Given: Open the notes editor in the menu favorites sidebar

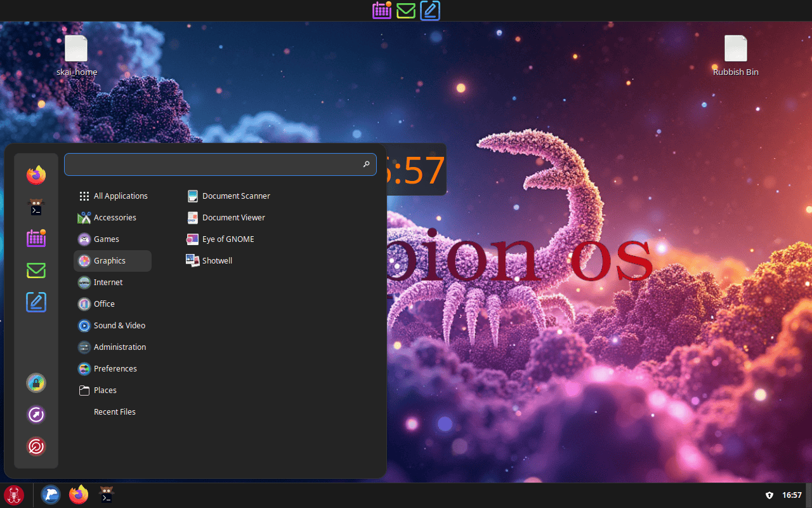Looking at the screenshot, I should coord(36,302).
